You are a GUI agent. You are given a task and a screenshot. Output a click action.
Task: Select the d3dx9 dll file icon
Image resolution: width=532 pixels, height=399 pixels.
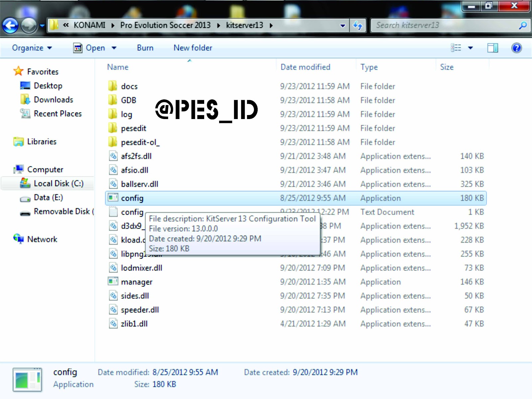click(x=113, y=226)
